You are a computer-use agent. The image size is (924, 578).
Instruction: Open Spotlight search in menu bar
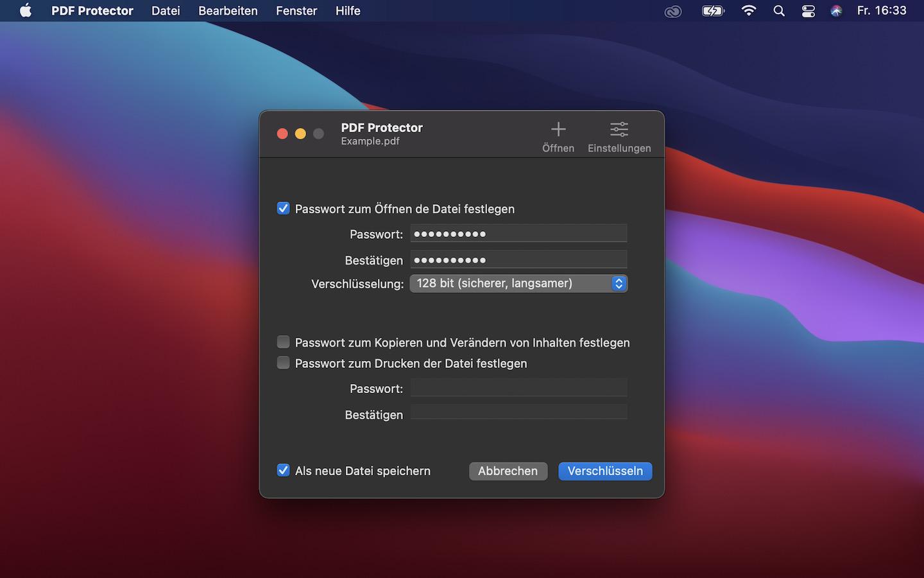(779, 11)
